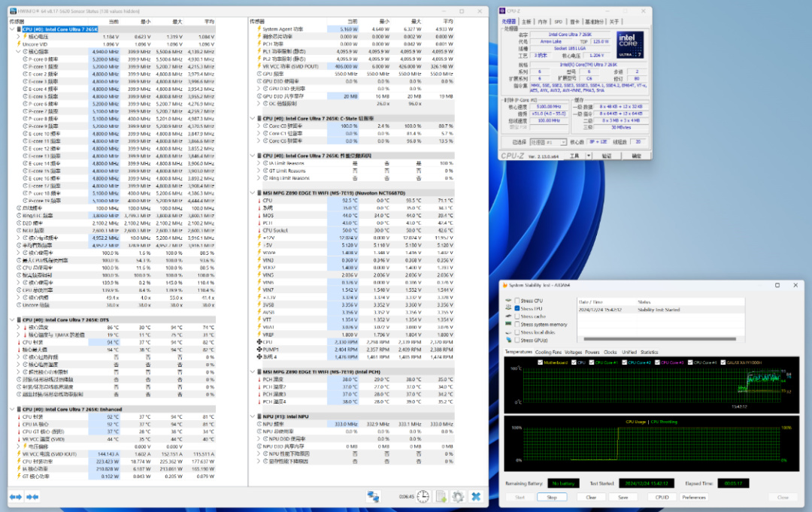Click the Preferences button in AIDA64

pos(693,497)
